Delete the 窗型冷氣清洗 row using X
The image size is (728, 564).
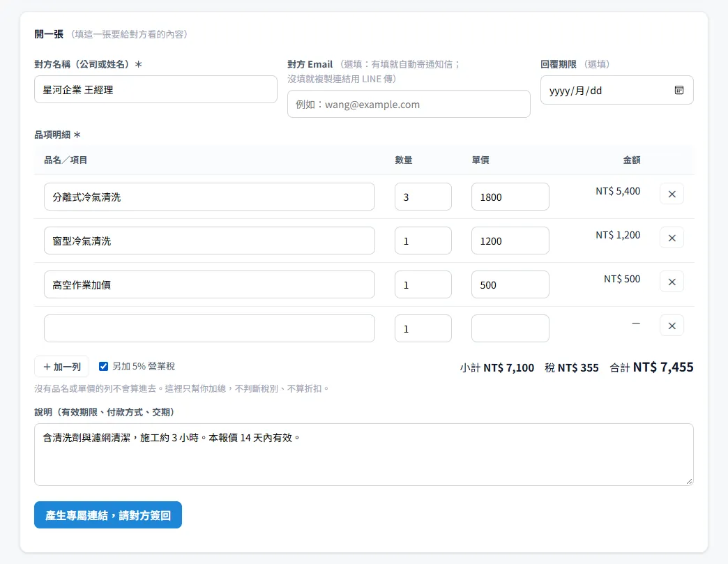pyautogui.click(x=672, y=238)
